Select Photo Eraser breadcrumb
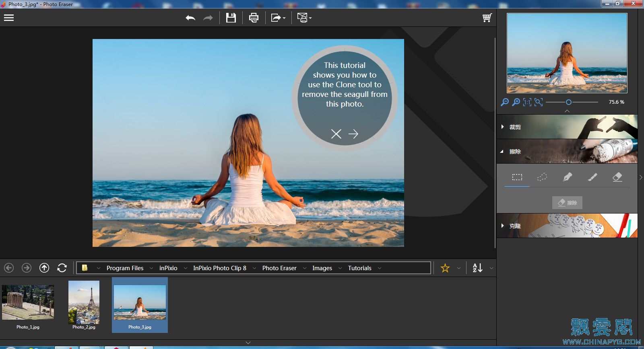This screenshot has width=644, height=349. pos(279,268)
